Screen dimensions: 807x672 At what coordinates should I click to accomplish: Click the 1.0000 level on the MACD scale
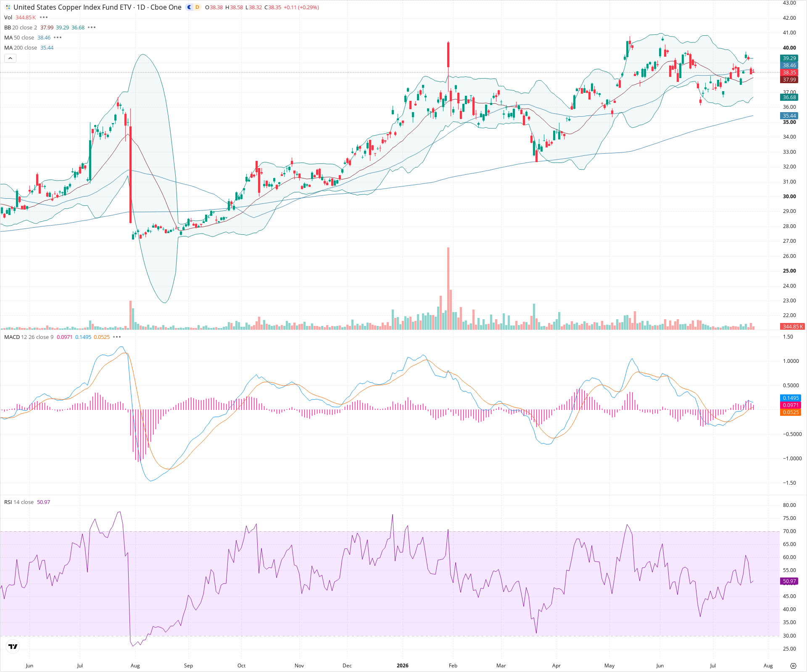coord(791,361)
